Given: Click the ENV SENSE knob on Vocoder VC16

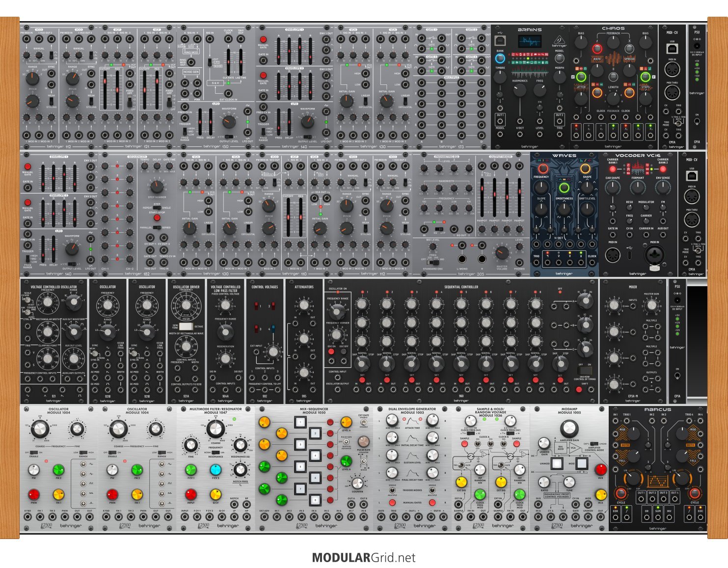Looking at the screenshot, I should click(663, 187).
